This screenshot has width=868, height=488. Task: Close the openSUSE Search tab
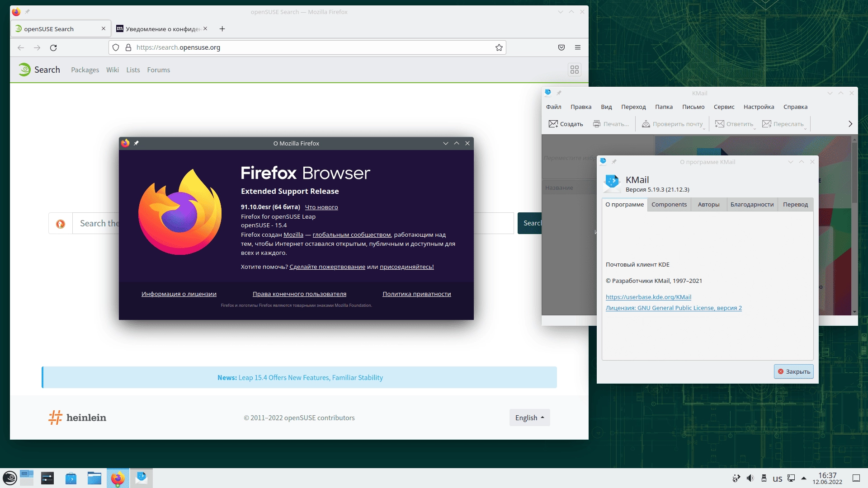(x=104, y=28)
